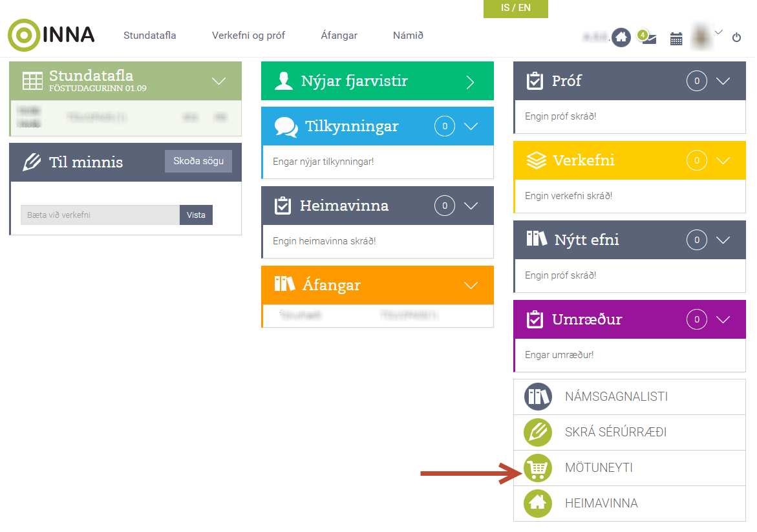Collapse the Stundatafla panel chevron
Screen dimensions: 757x532
click(x=219, y=81)
